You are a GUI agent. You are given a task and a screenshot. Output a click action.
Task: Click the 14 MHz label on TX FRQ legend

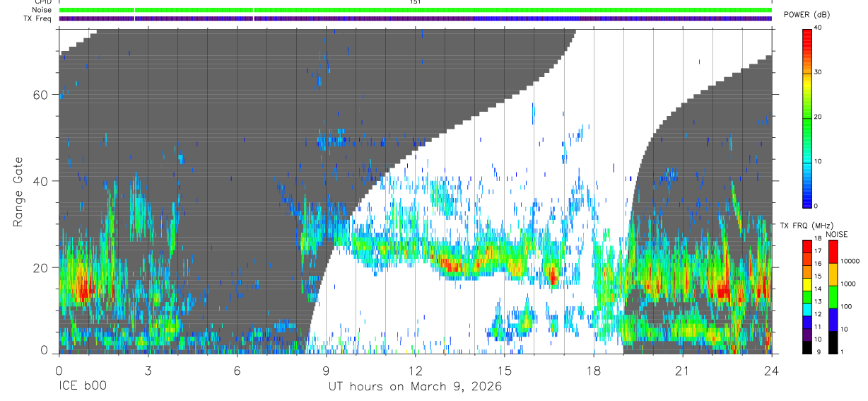click(818, 289)
